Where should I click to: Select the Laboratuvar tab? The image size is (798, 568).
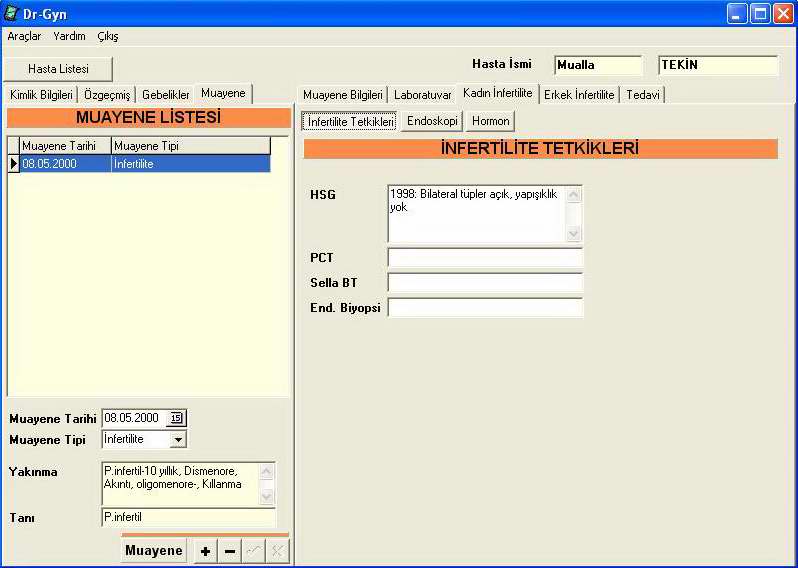[x=422, y=95]
